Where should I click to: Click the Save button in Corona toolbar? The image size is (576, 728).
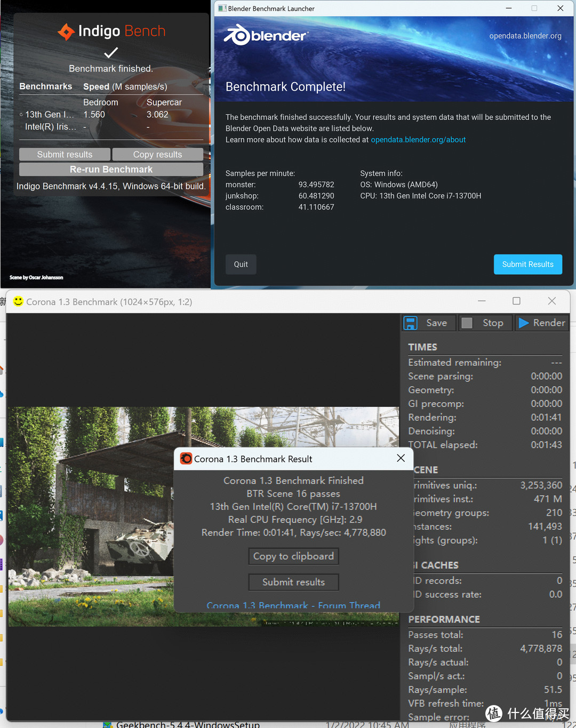click(x=429, y=323)
